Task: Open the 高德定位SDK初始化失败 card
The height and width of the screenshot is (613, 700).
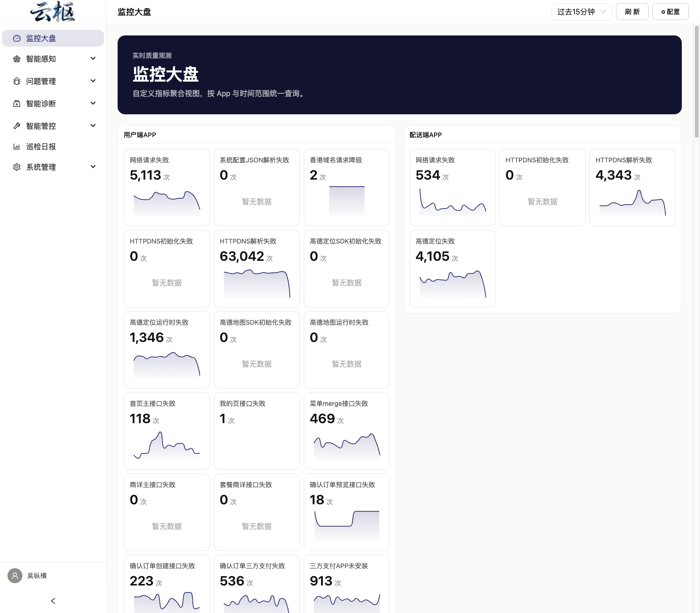Action: [347, 269]
